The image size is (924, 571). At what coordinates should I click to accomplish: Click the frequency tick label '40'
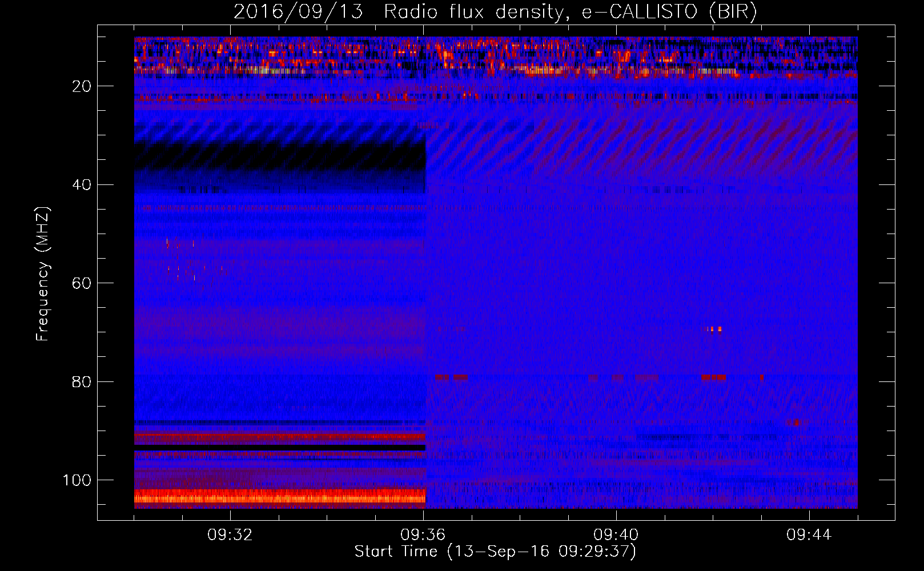pyautogui.click(x=82, y=185)
